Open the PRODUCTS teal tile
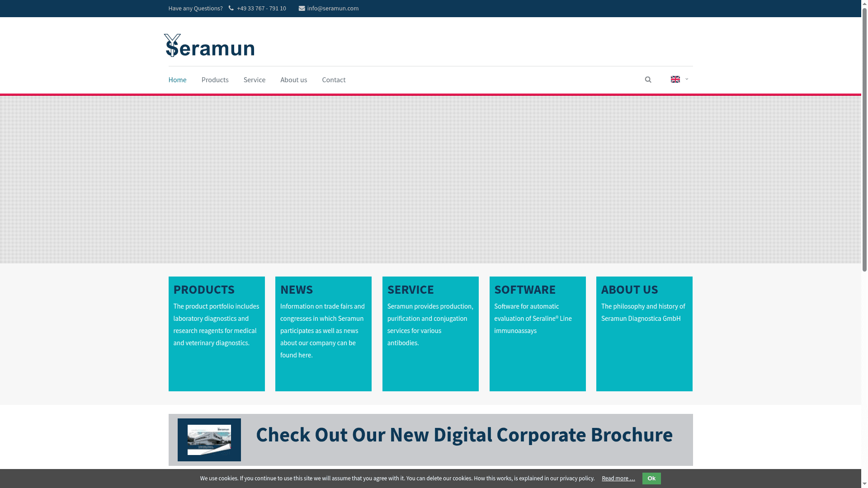The width and height of the screenshot is (868, 488). click(216, 333)
